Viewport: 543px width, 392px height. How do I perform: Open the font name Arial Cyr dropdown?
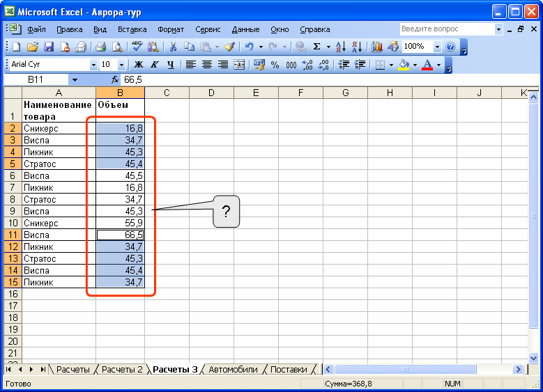93,65
